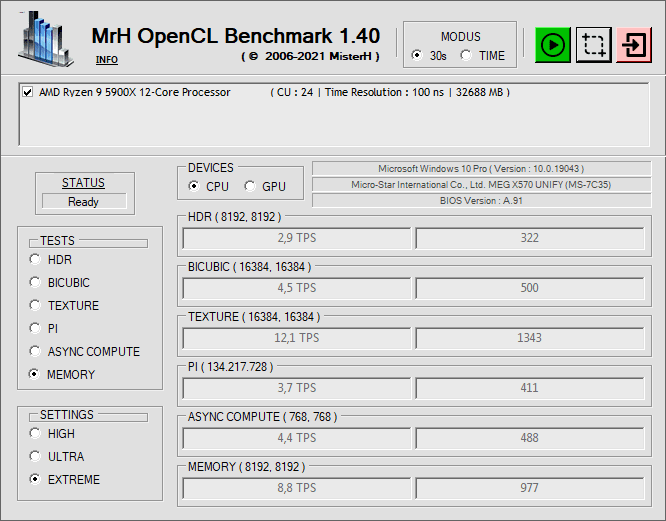Viewport: 666px width, 521px height.
Task: Click the BICUBIC score 500
Action: [x=530, y=288]
